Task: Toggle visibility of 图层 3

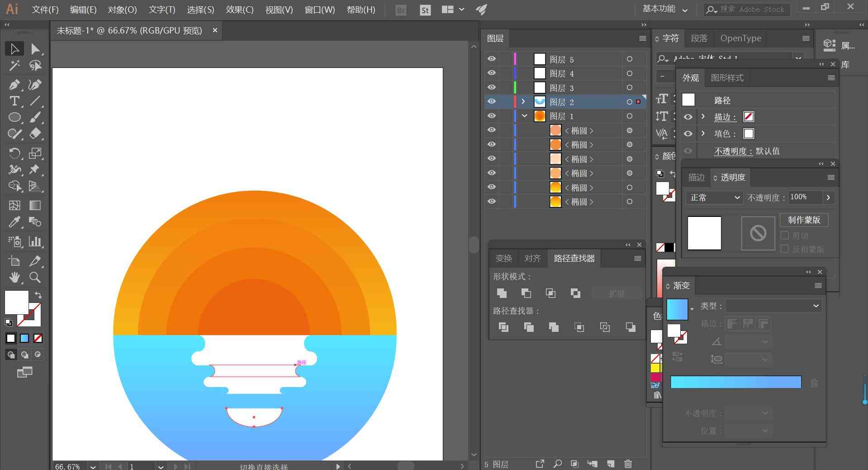Action: tap(492, 87)
